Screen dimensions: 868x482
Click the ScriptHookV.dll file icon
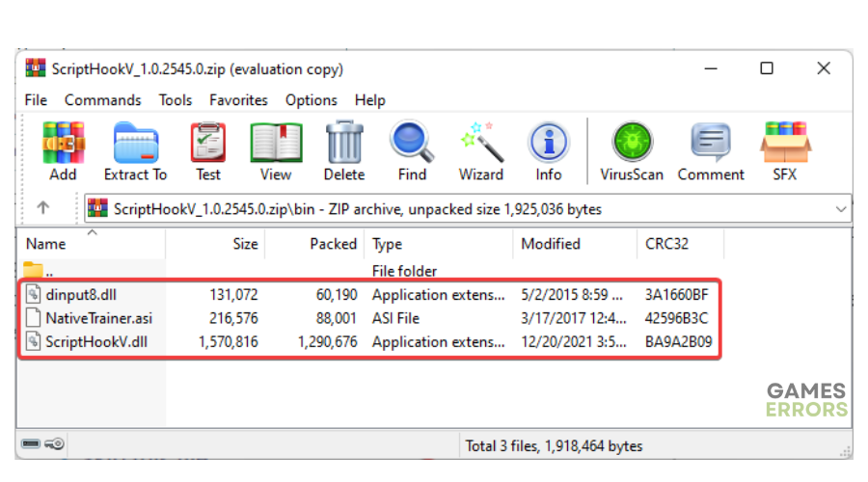[x=33, y=341]
